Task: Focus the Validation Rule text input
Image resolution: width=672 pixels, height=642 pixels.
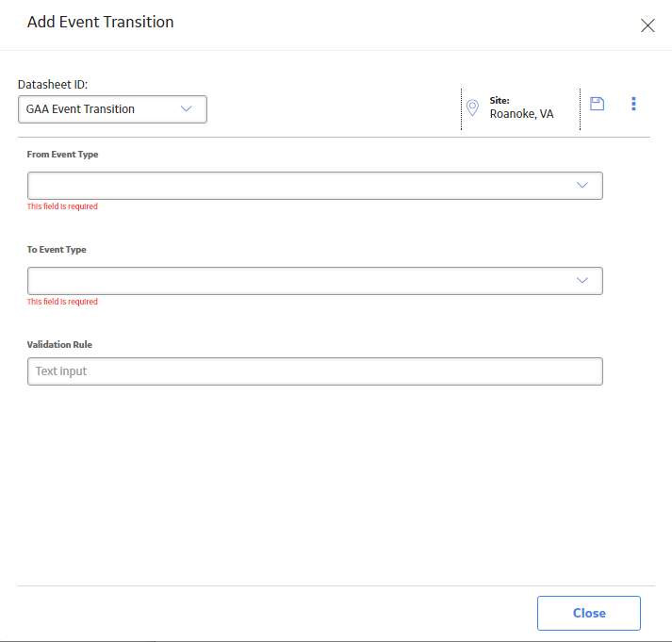Action: (315, 371)
